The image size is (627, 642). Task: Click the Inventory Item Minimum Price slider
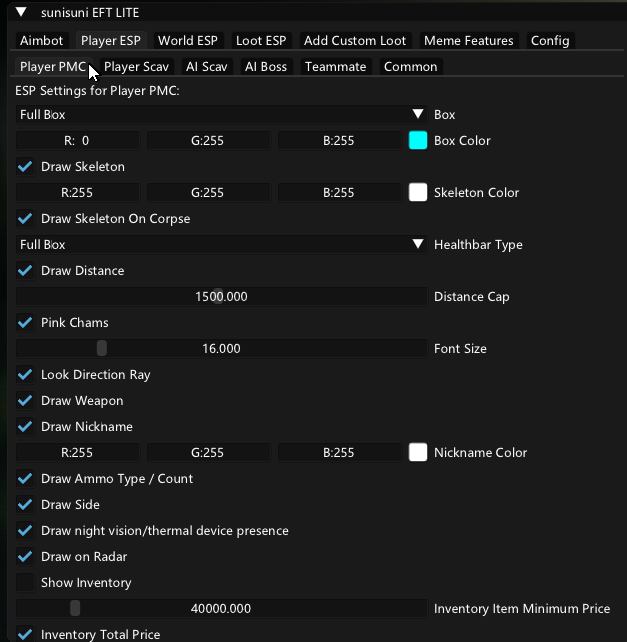click(221, 609)
